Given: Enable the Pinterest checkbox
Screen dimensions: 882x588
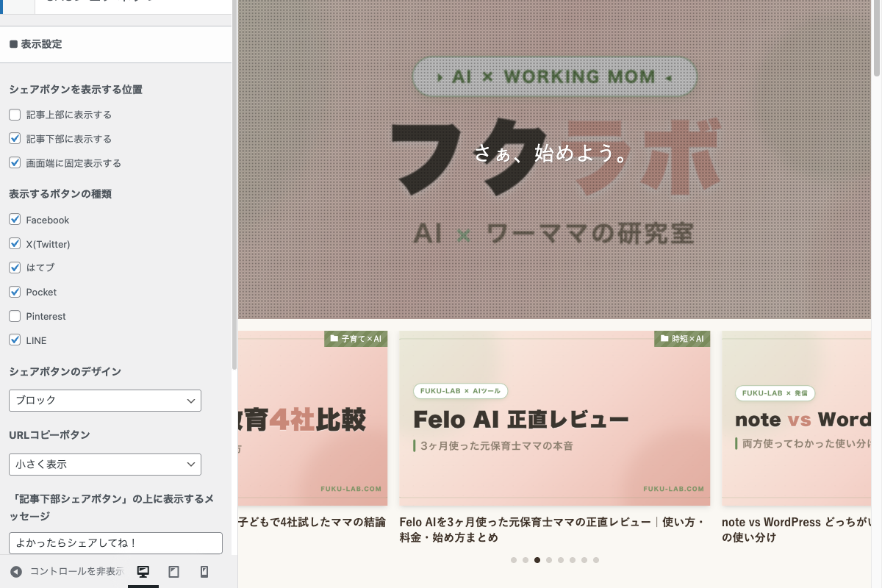Looking at the screenshot, I should tap(15, 316).
